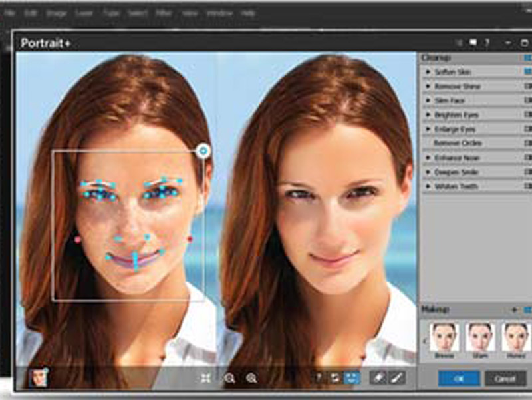Toggle the Remove Shine switch
This screenshot has height=400, width=532.
coord(527,87)
